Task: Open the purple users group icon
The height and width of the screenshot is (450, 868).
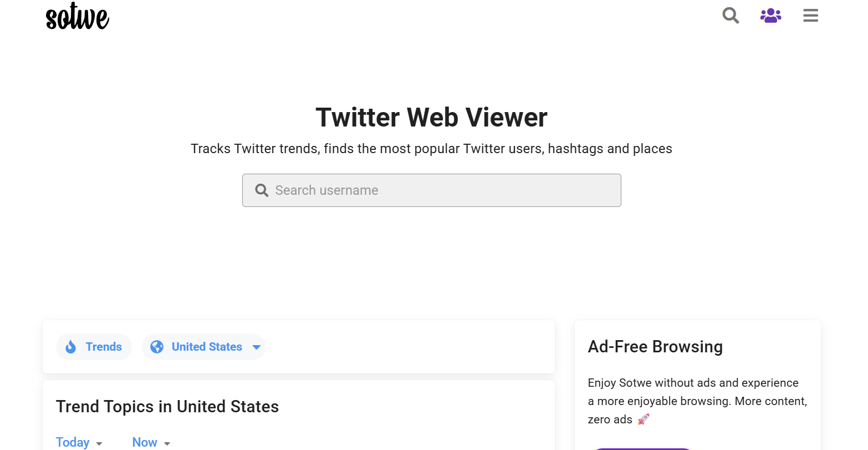Action: pyautogui.click(x=770, y=16)
